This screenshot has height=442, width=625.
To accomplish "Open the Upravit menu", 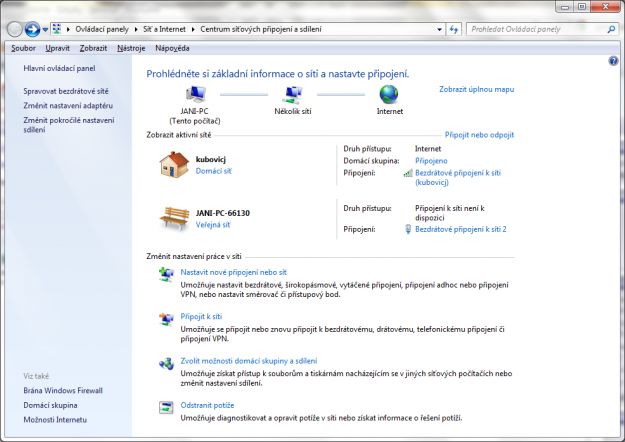I will tap(57, 48).
